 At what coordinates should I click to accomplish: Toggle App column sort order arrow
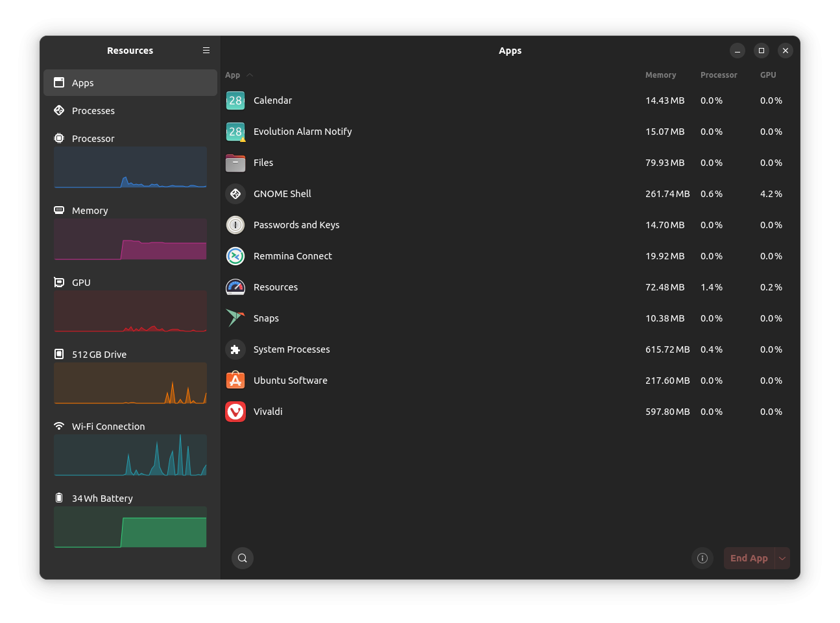pos(250,75)
